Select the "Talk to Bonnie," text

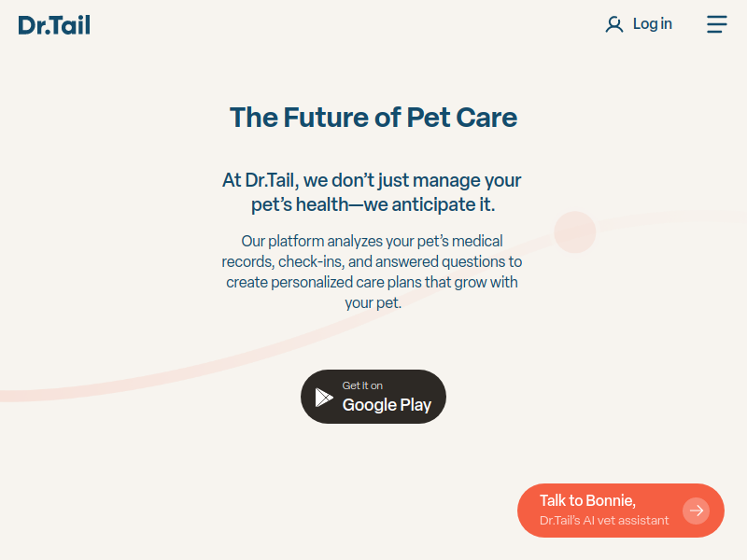(x=587, y=500)
